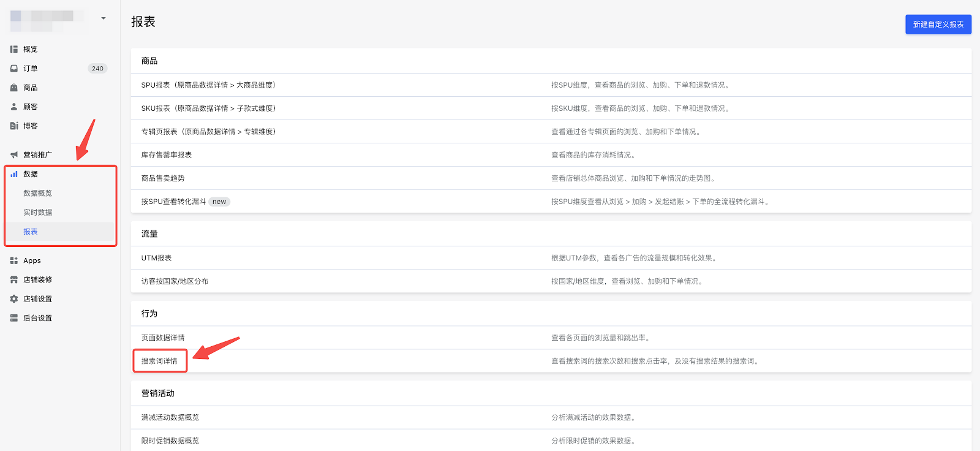Image resolution: width=980 pixels, height=451 pixels.
Task: Click the 顾客 customers person icon
Action: click(14, 107)
